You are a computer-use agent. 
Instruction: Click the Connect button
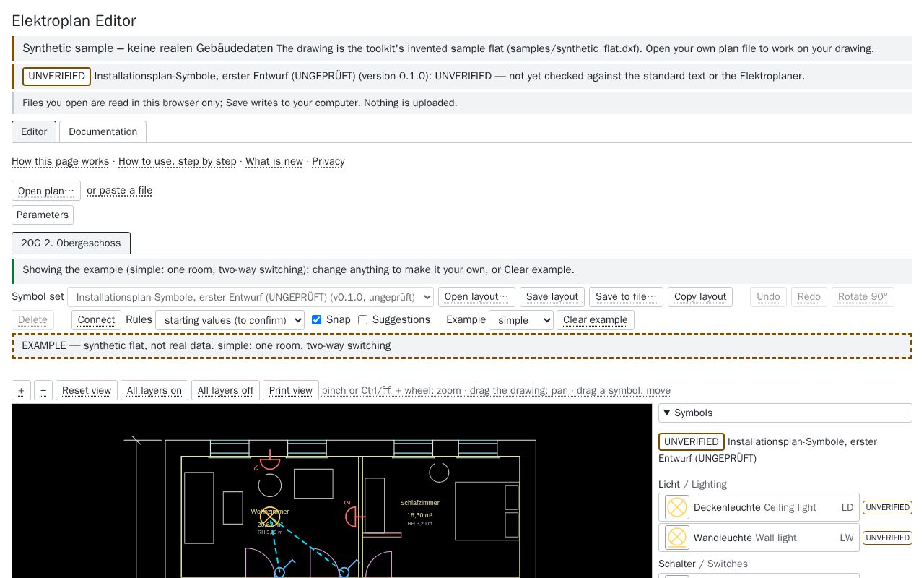click(96, 320)
